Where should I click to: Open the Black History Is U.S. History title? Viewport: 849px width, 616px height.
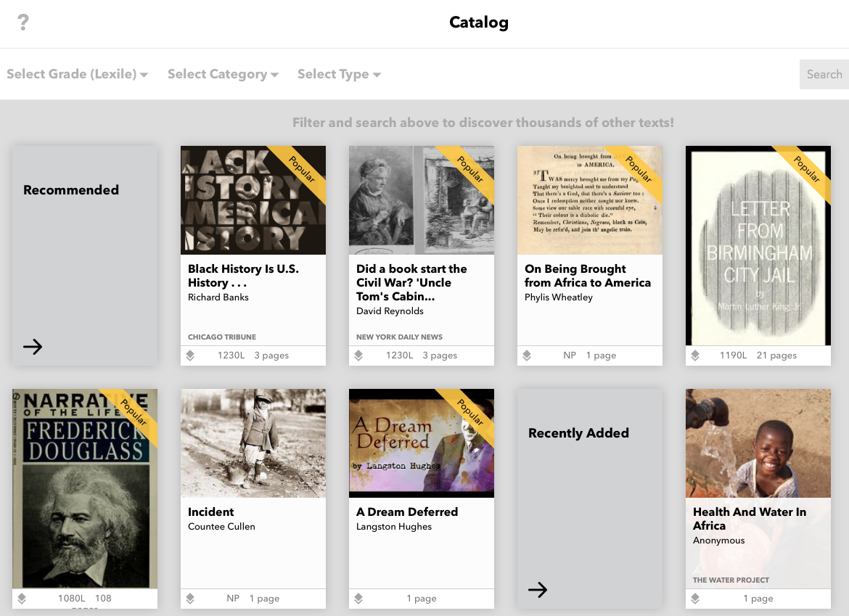coord(243,275)
